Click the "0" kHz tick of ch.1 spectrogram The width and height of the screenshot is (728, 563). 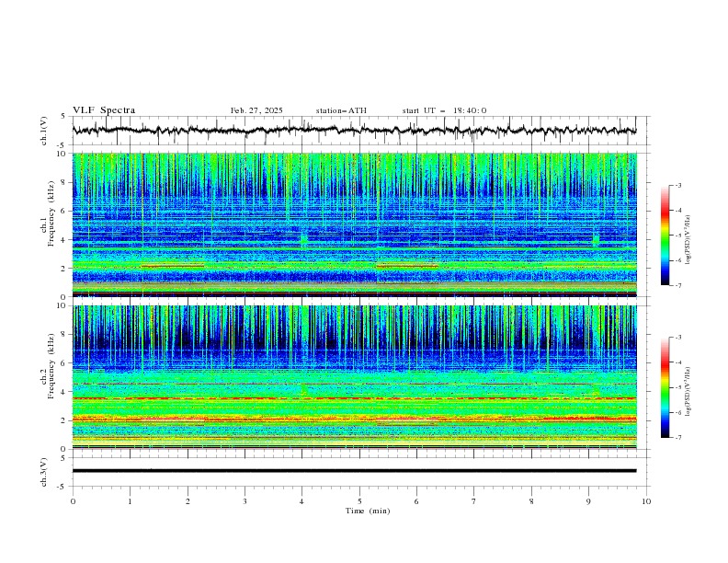[x=65, y=297]
